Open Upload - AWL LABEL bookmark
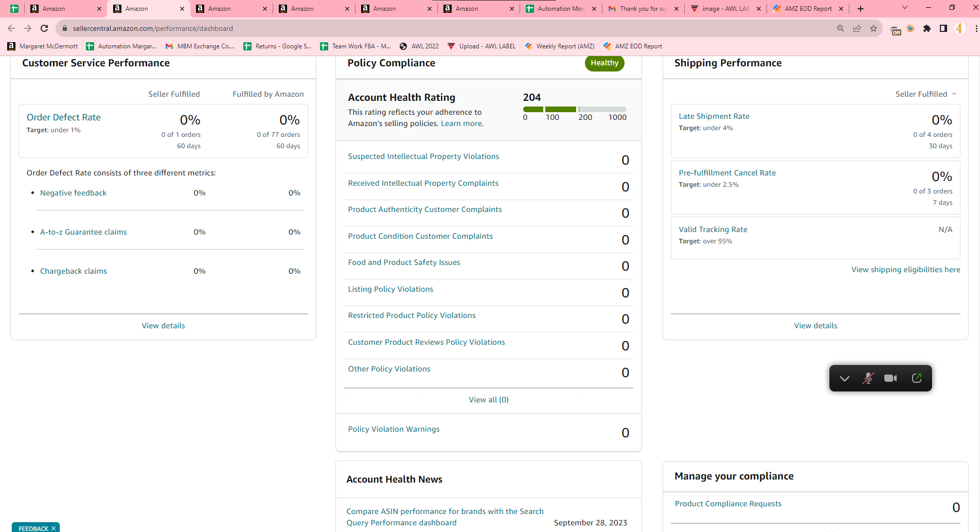The width and height of the screenshot is (980, 532). coord(482,46)
